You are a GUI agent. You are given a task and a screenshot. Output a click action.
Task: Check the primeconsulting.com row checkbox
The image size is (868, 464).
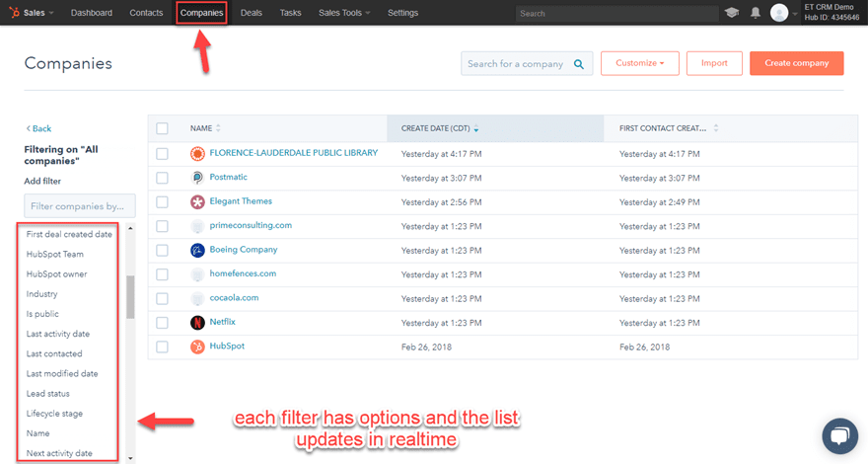[162, 226]
